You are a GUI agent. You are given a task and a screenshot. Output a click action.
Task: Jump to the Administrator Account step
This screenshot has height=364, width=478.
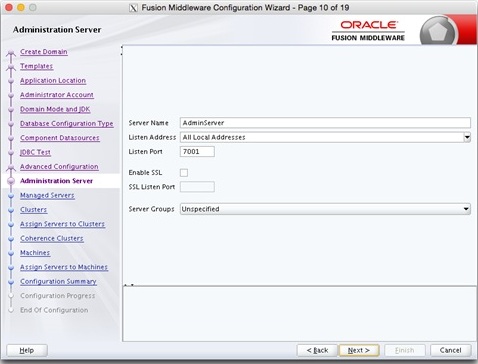click(x=57, y=95)
